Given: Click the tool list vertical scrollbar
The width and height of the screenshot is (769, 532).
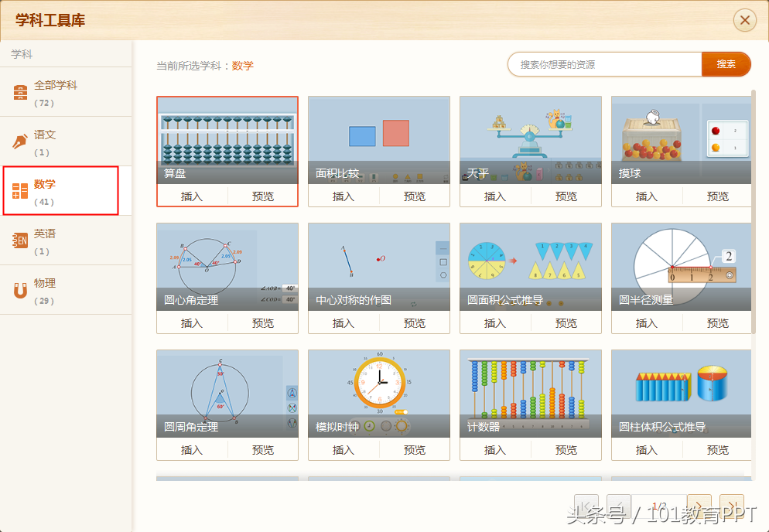Looking at the screenshot, I should (754, 211).
